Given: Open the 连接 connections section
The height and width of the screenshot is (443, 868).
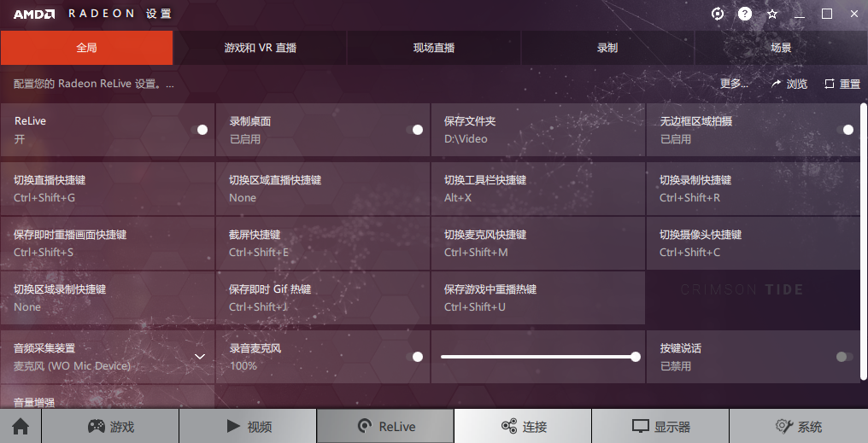Looking at the screenshot, I should (523, 427).
